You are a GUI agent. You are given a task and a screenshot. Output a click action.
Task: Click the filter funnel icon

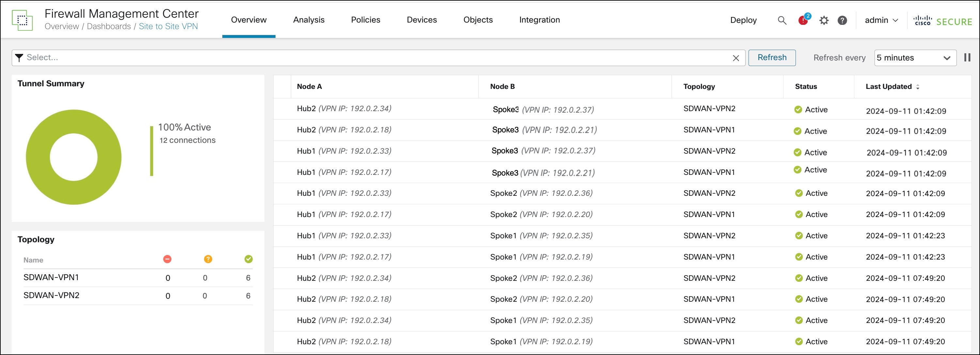point(19,58)
